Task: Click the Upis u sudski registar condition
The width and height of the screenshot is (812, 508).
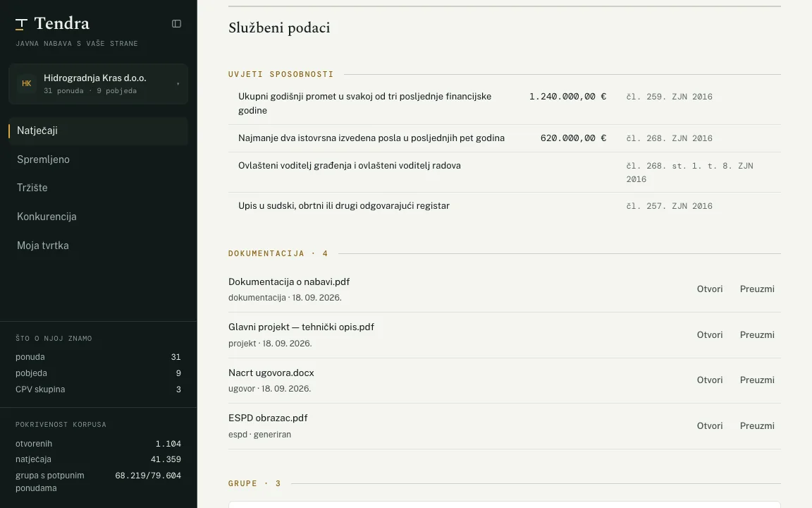Action: pyautogui.click(x=505, y=206)
